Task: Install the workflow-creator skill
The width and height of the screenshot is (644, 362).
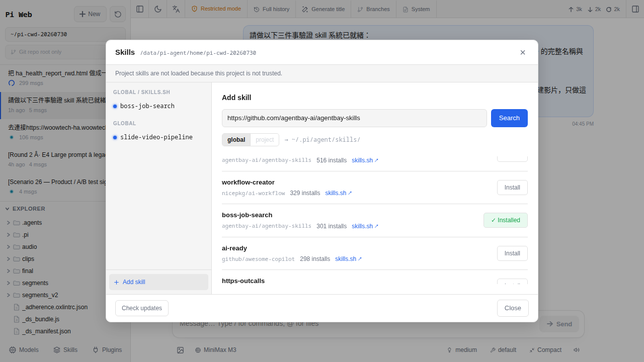Action: coord(512,188)
